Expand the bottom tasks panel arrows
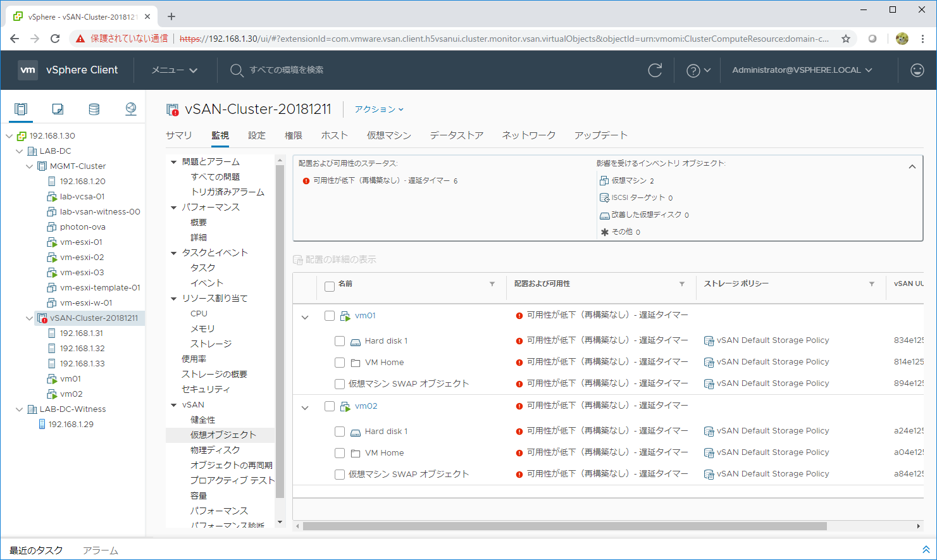The height and width of the screenshot is (560, 937). [926, 550]
